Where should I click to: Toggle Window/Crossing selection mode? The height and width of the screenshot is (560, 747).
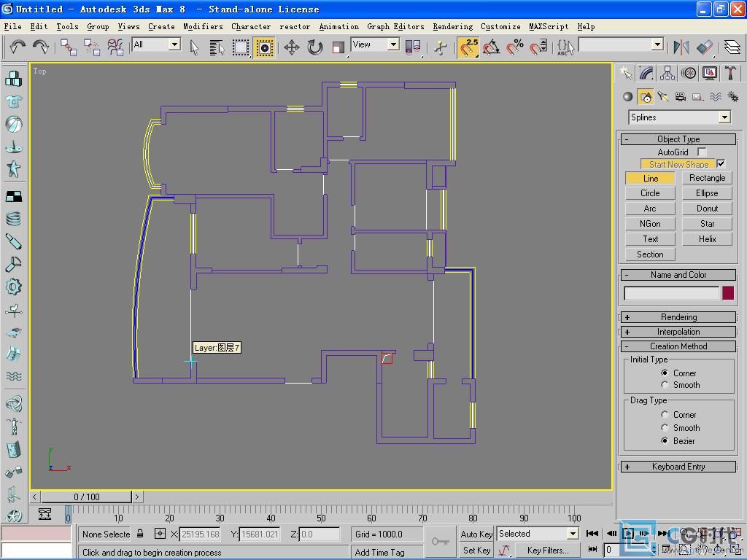[264, 47]
